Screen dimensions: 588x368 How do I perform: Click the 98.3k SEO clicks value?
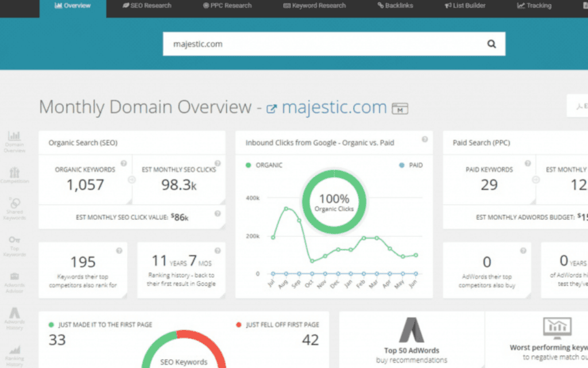coord(179,185)
